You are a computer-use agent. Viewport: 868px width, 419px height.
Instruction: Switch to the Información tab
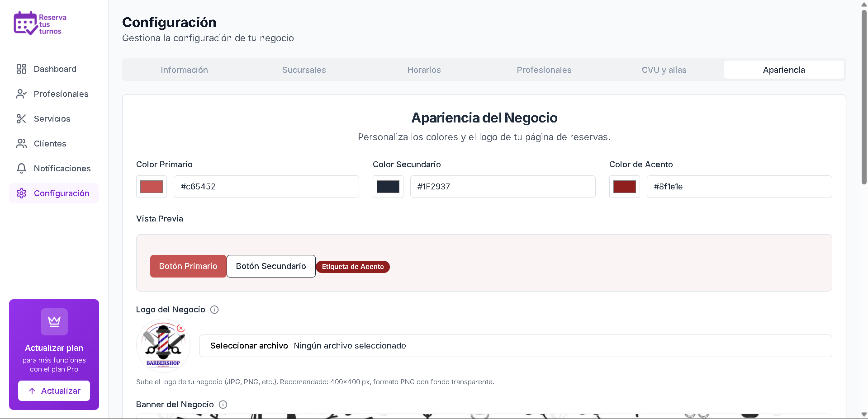tap(184, 70)
